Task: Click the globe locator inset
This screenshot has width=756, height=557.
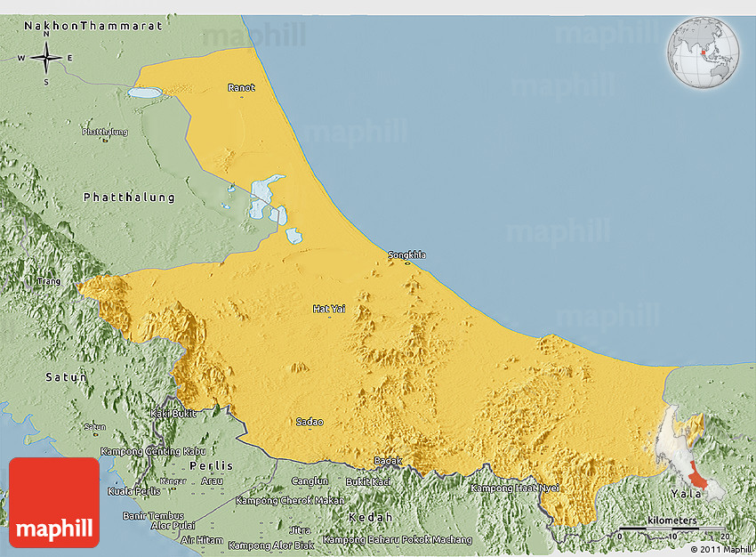Action: (704, 51)
